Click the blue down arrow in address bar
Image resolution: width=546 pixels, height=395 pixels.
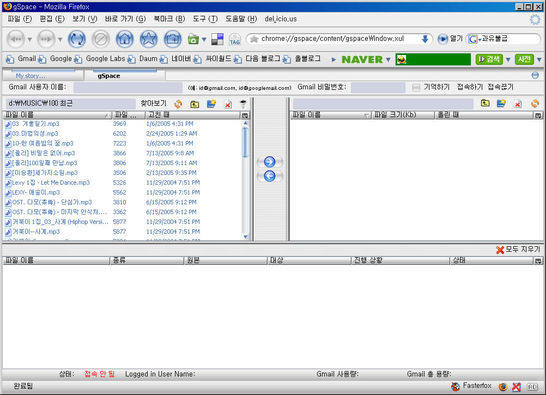(x=425, y=39)
